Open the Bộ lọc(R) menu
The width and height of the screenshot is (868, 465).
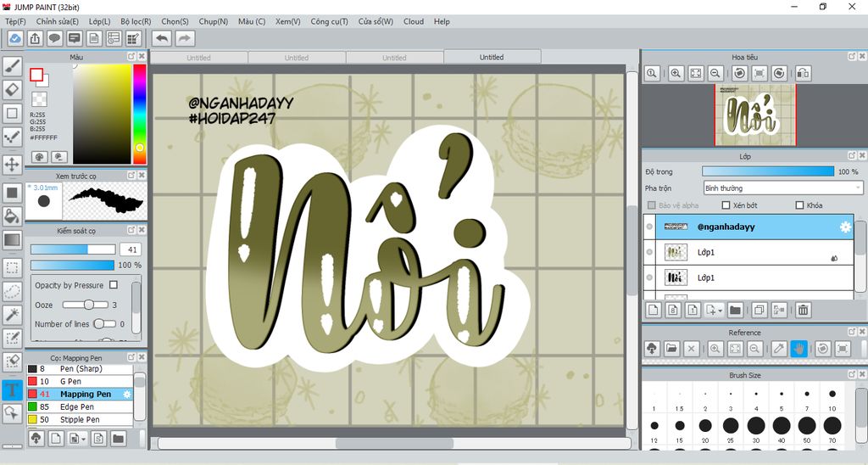(x=136, y=21)
